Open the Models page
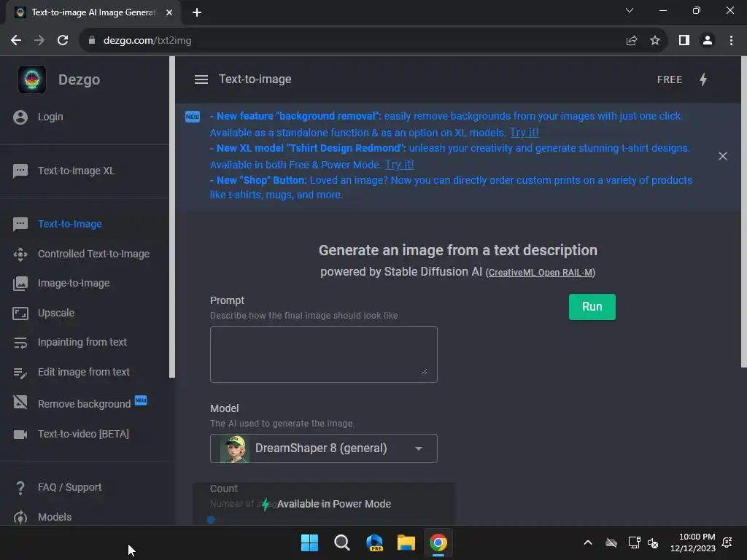 (x=54, y=517)
